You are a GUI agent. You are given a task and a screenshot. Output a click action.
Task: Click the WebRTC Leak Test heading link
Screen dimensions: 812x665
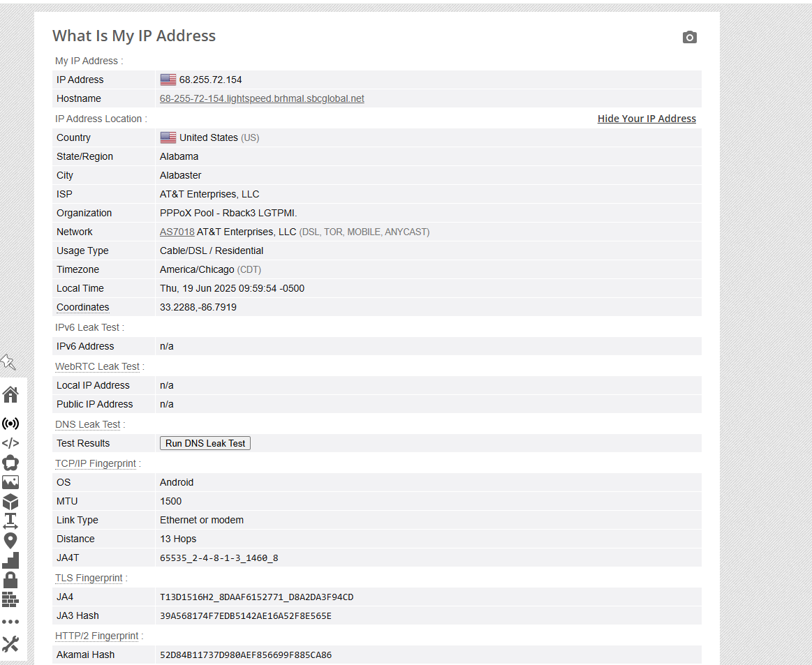coord(98,366)
